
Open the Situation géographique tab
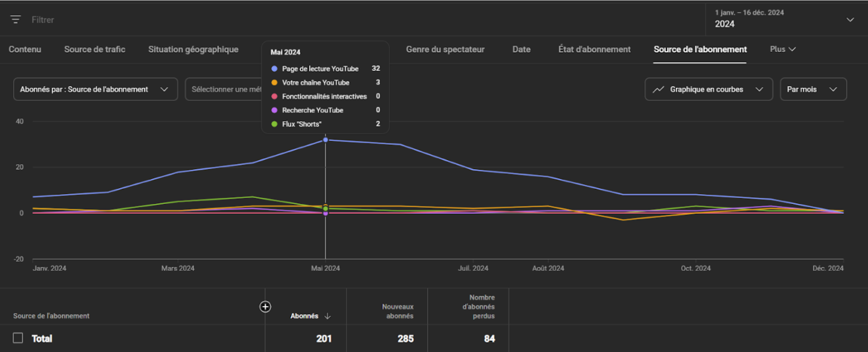194,49
